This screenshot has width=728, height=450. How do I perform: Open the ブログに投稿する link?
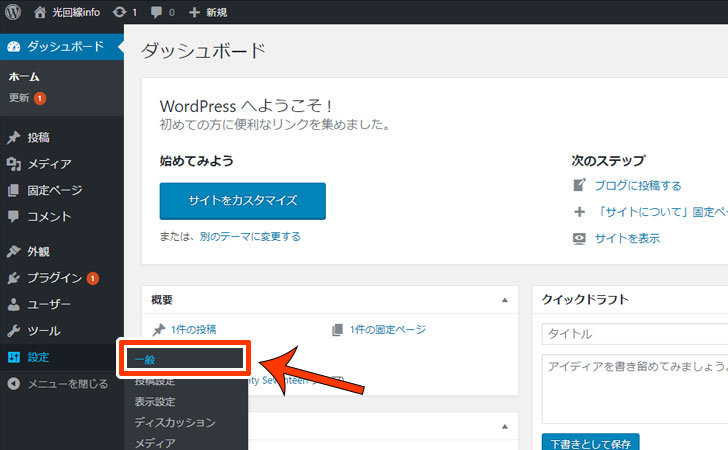tap(638, 186)
